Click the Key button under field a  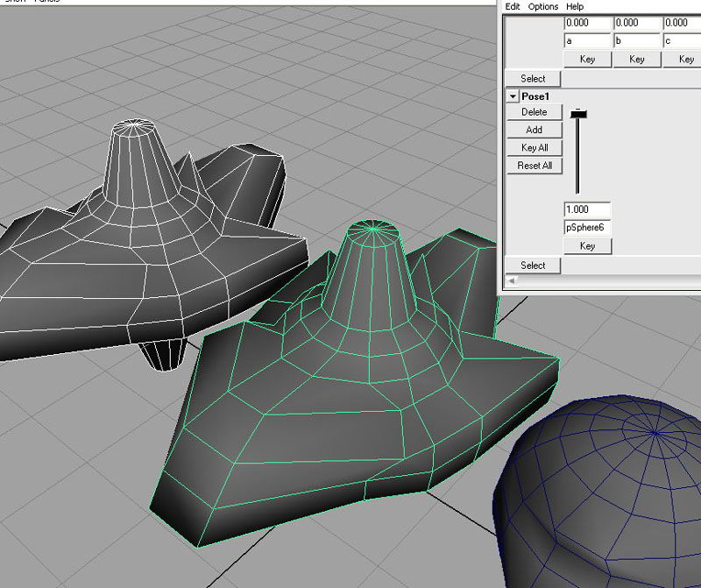coord(587,59)
